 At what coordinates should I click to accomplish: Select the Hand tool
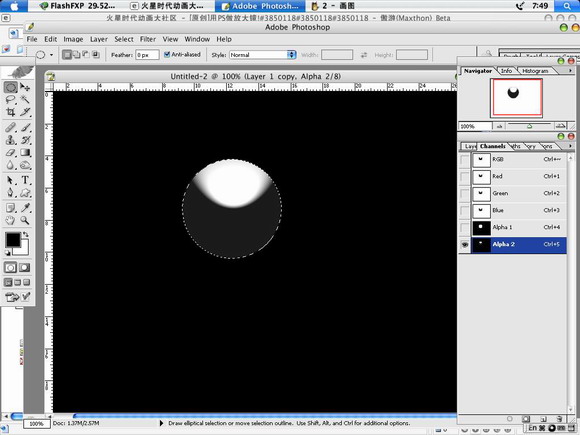pos(10,220)
